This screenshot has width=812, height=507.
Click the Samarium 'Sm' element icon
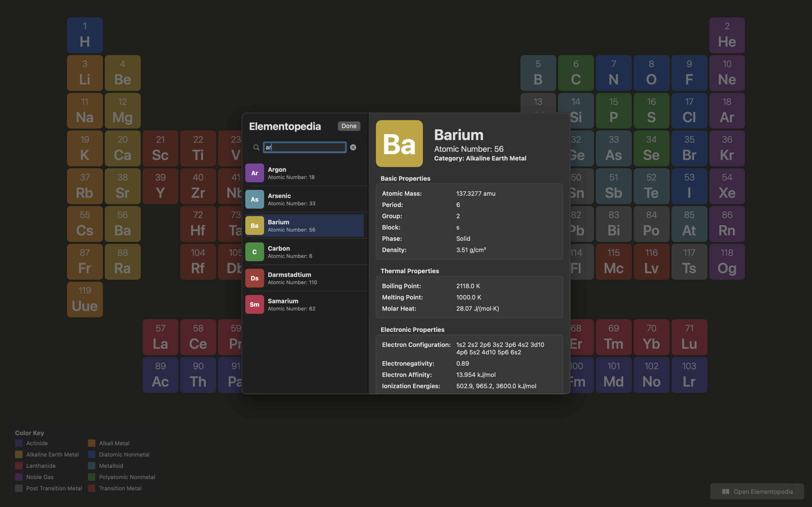(254, 304)
